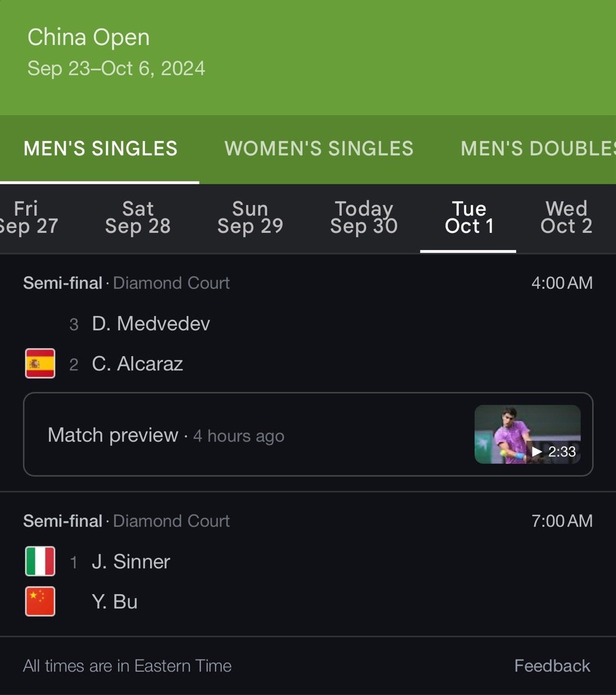Open the Feedback link
This screenshot has width=616, height=695.
click(x=552, y=666)
